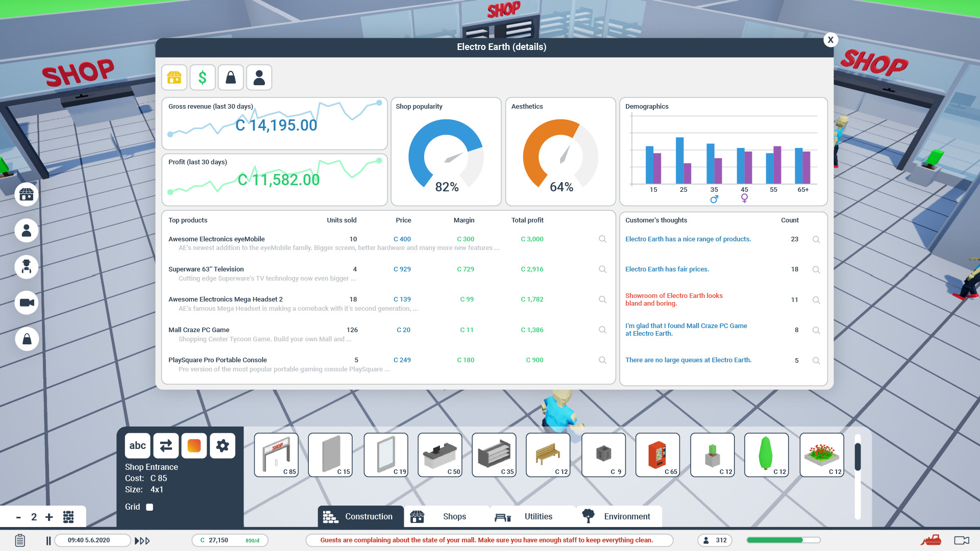Open the orange color swatch button
980x551 pixels.
[194, 446]
